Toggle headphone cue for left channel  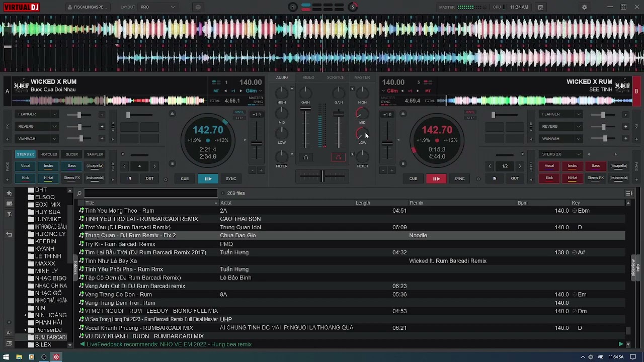pos(305,157)
